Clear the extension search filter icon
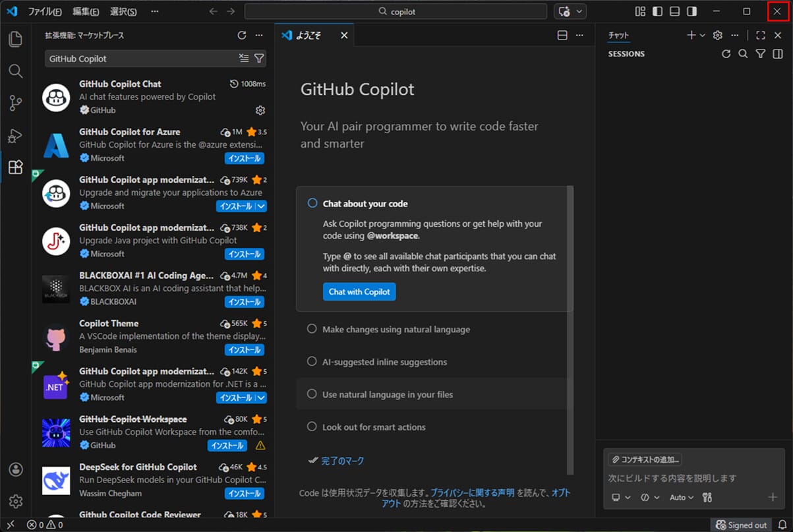This screenshot has width=793, height=532. tap(245, 59)
